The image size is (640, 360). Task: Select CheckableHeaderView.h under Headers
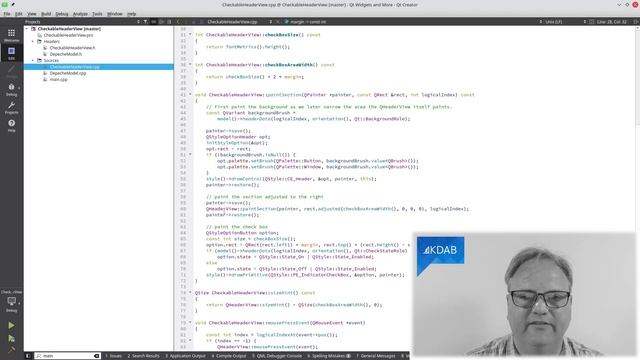(x=72, y=48)
